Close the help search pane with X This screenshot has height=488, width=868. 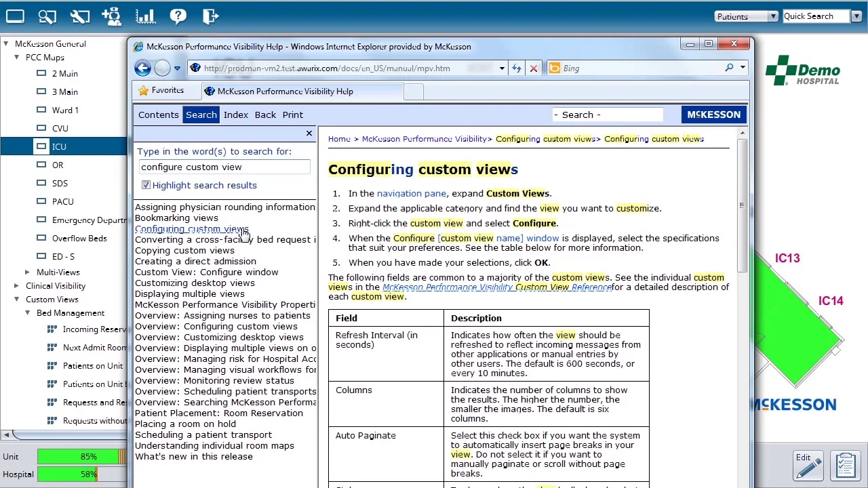309,134
